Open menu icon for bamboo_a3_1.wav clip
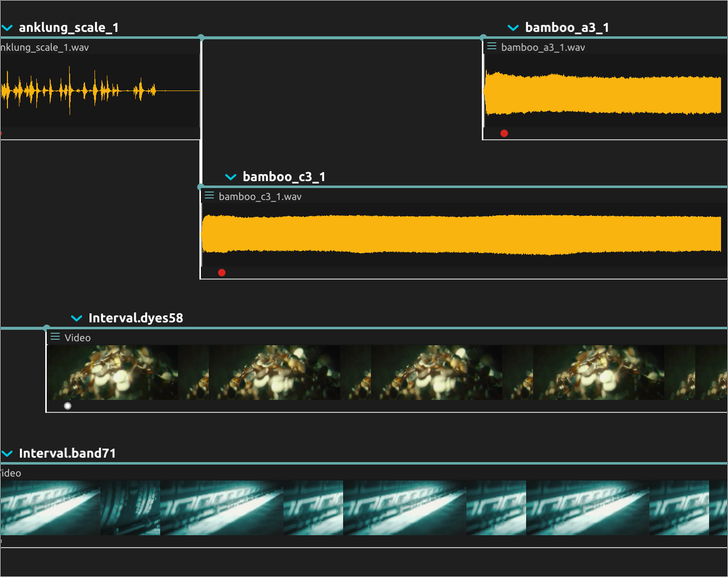728x577 pixels. click(x=492, y=46)
